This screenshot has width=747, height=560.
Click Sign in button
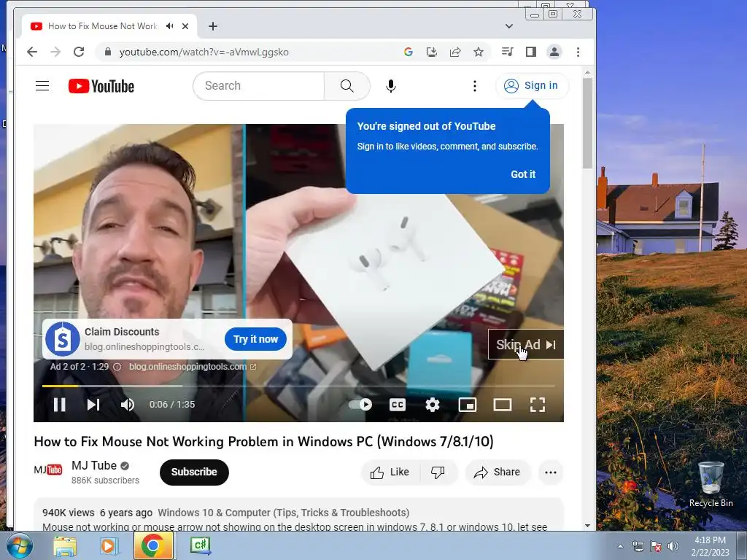coord(532,86)
